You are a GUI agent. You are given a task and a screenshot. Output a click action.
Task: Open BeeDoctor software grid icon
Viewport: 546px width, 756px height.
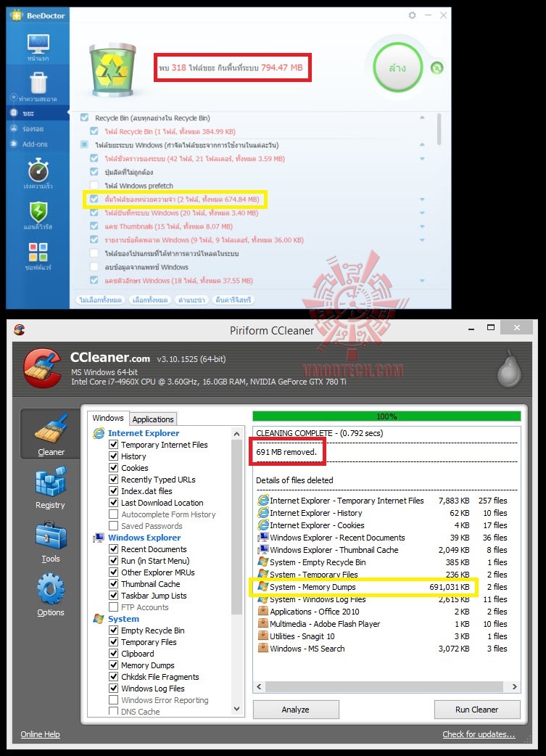coord(38,252)
